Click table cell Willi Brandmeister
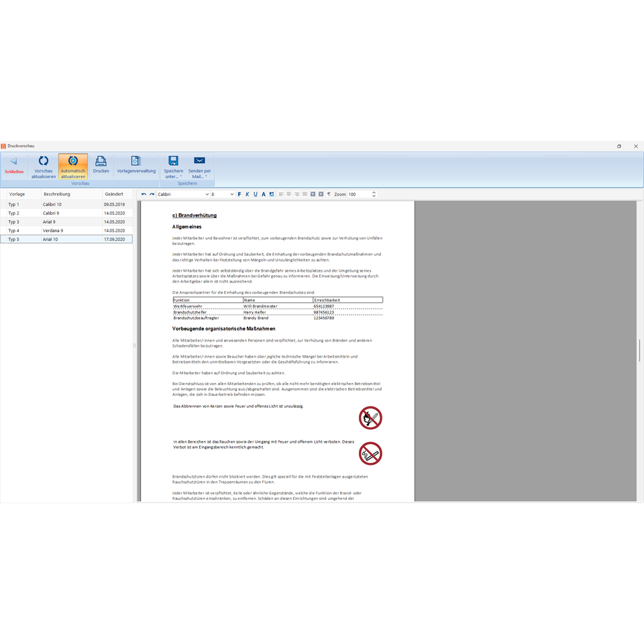The image size is (644, 644). point(260,306)
